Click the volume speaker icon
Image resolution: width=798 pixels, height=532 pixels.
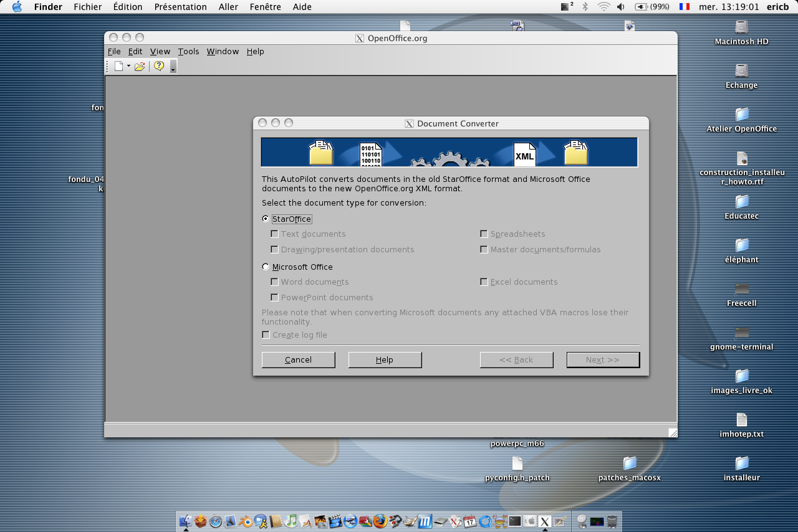(x=620, y=7)
